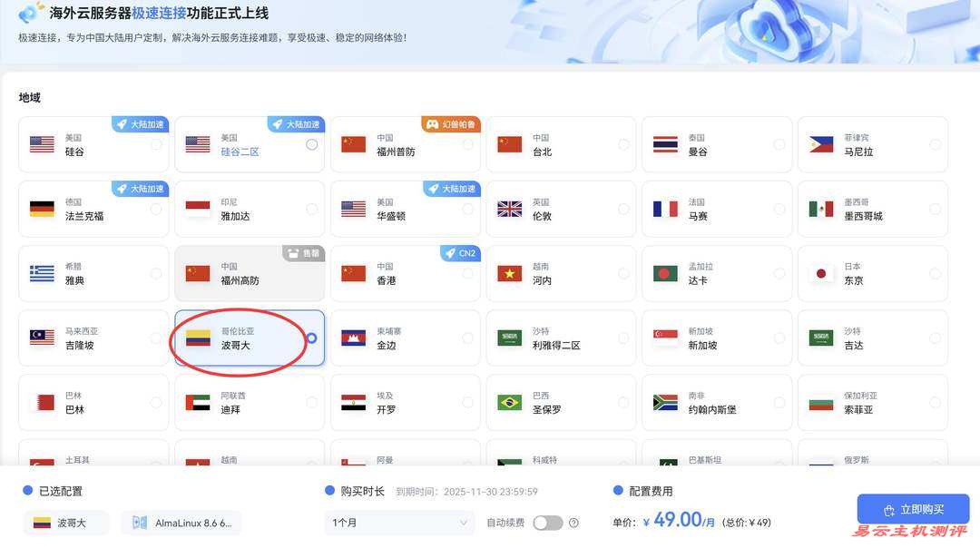
Task: Select the circled 哥伦比亚波哥大 region card
Action: (x=247, y=337)
